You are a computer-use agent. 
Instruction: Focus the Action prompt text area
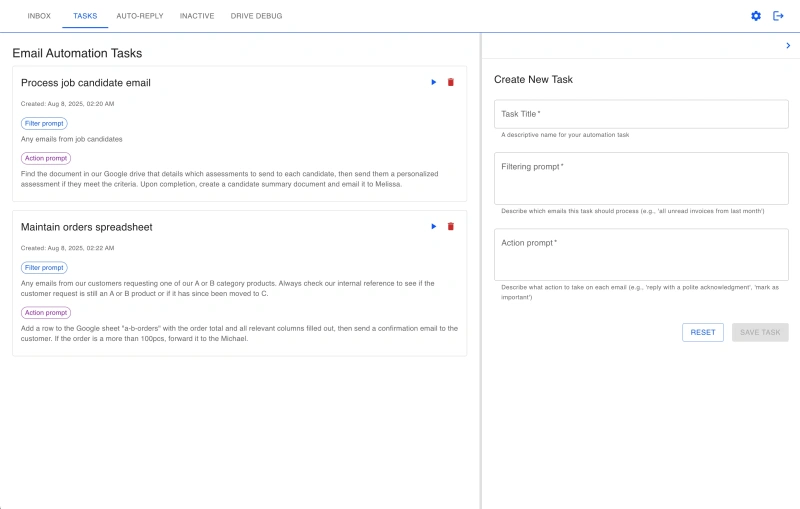click(641, 254)
